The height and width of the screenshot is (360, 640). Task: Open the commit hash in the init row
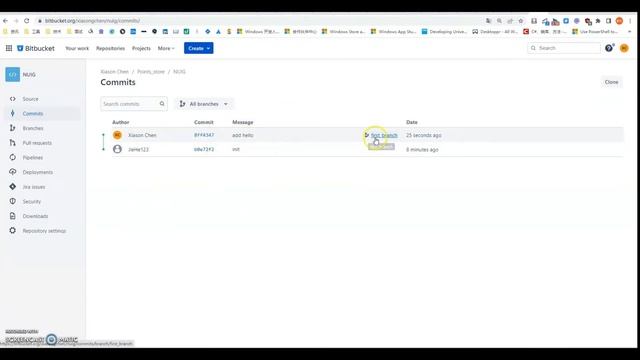[204, 149]
